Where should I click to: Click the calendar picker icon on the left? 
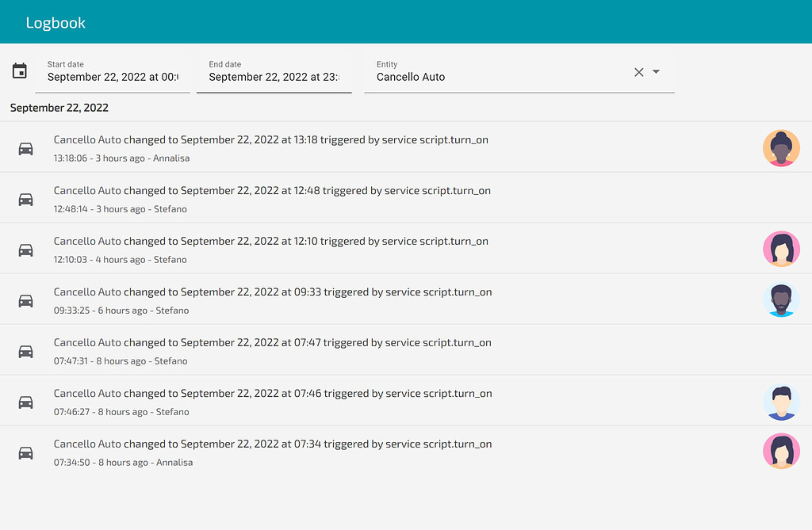coord(20,70)
